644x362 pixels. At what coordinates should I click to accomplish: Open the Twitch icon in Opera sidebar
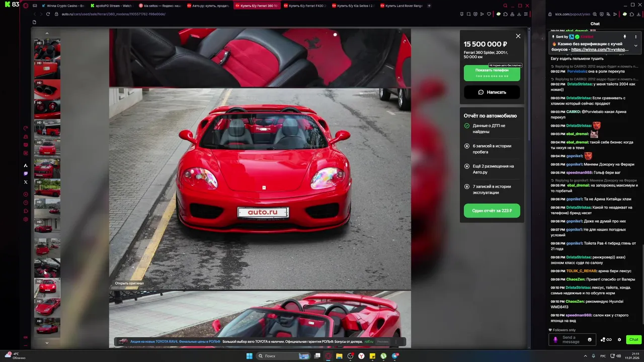point(26,173)
